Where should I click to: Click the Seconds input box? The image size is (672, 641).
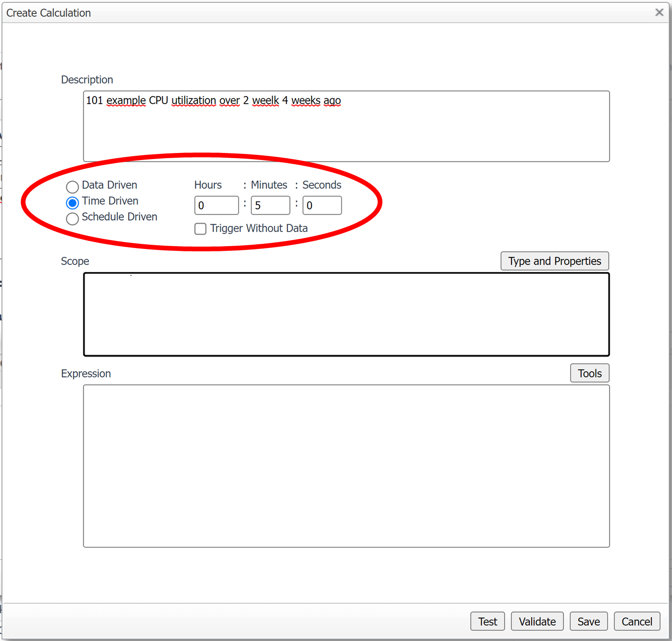pos(322,205)
